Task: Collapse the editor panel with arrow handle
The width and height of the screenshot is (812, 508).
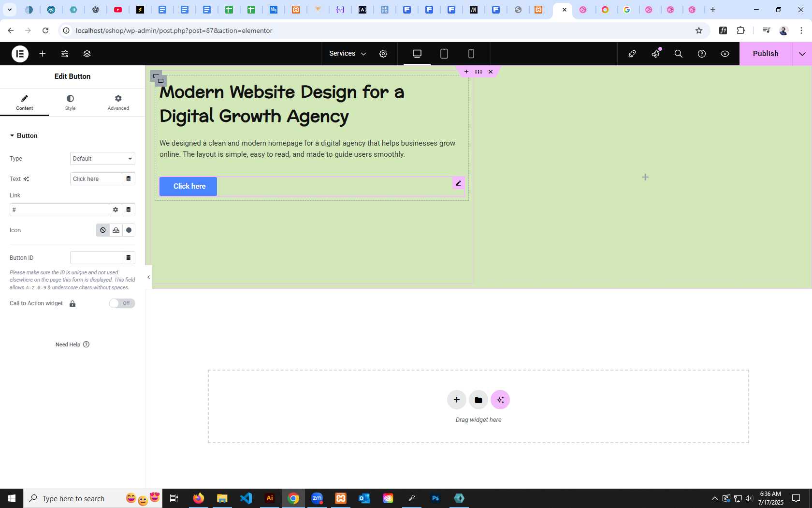Action: coord(148,277)
